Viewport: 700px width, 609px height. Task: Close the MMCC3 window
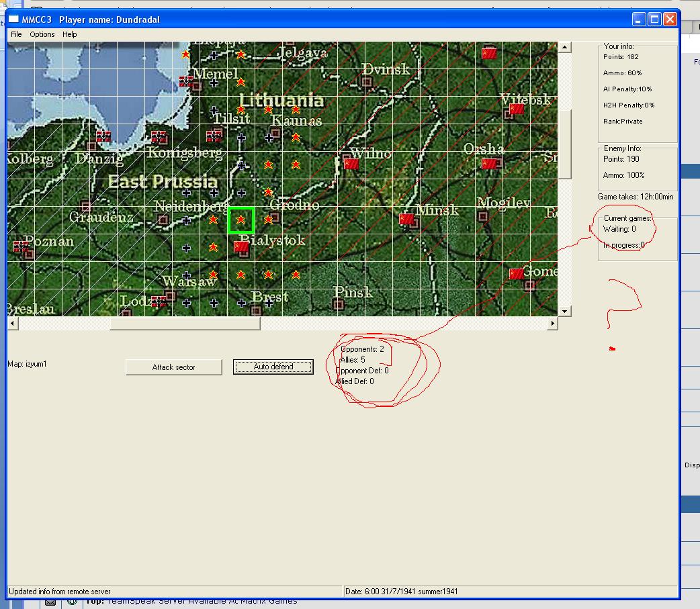point(670,19)
